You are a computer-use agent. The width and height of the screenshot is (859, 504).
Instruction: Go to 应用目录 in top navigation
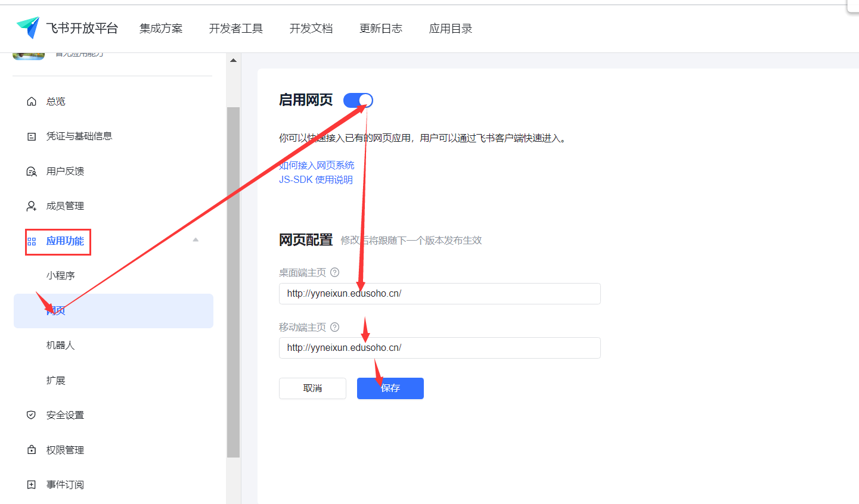(451, 29)
